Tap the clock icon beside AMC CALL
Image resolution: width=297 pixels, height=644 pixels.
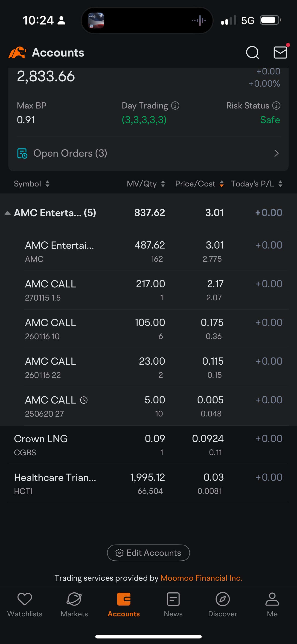84,400
